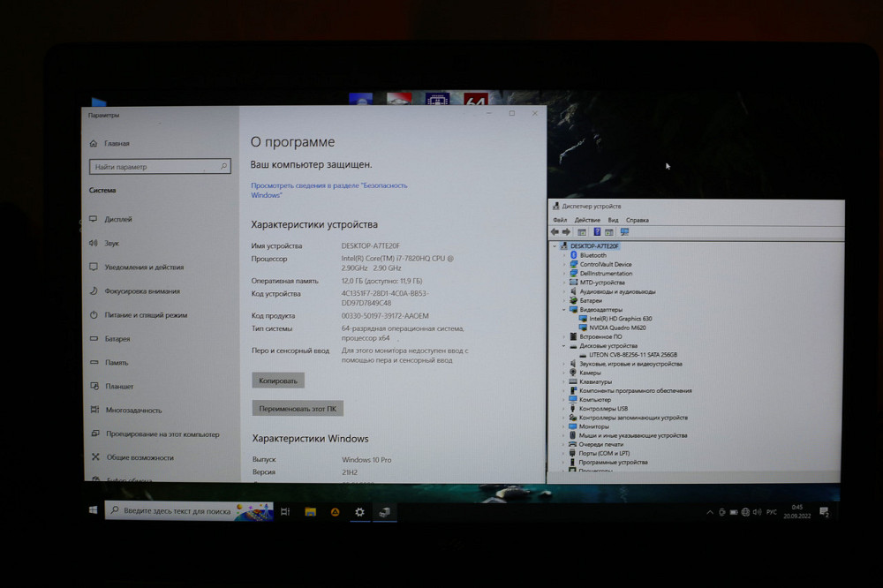Viewport: 883px width, 588px height.
Task: Click the back arrow in Device Manager toolbar
Action: coord(555,231)
